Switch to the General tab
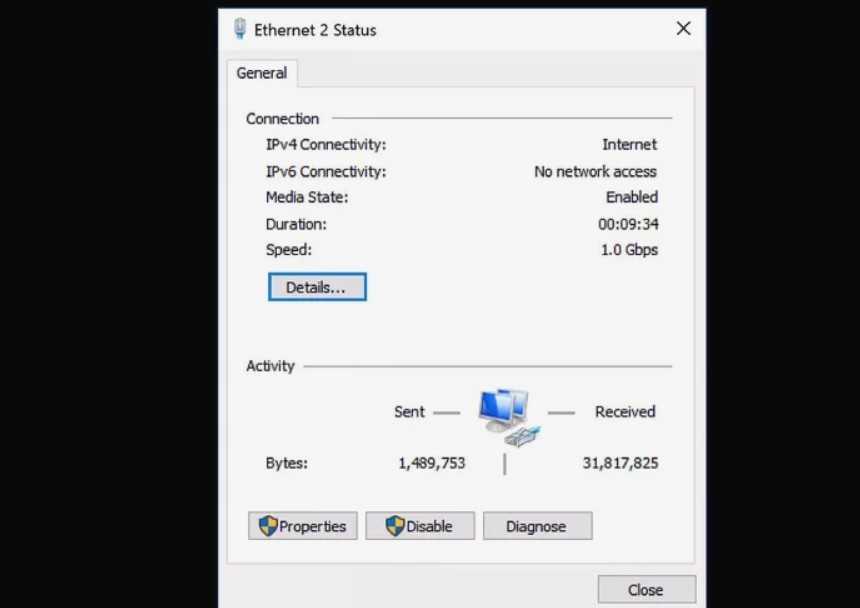860x608 pixels. (x=261, y=73)
